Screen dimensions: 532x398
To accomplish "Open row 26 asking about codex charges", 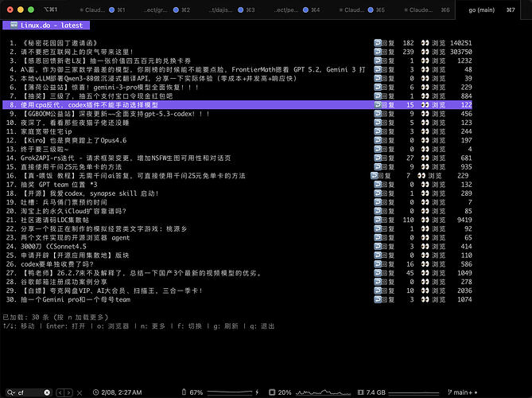I will pos(237,263).
